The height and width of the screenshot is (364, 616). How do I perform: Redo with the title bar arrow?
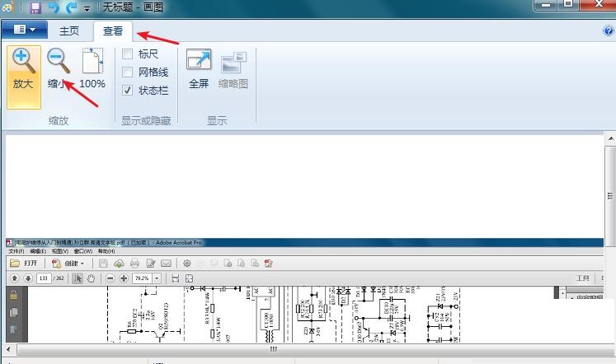(x=71, y=7)
